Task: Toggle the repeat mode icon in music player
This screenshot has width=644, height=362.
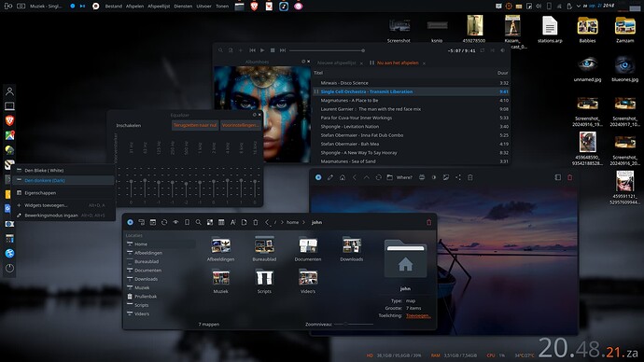Action: (483, 50)
